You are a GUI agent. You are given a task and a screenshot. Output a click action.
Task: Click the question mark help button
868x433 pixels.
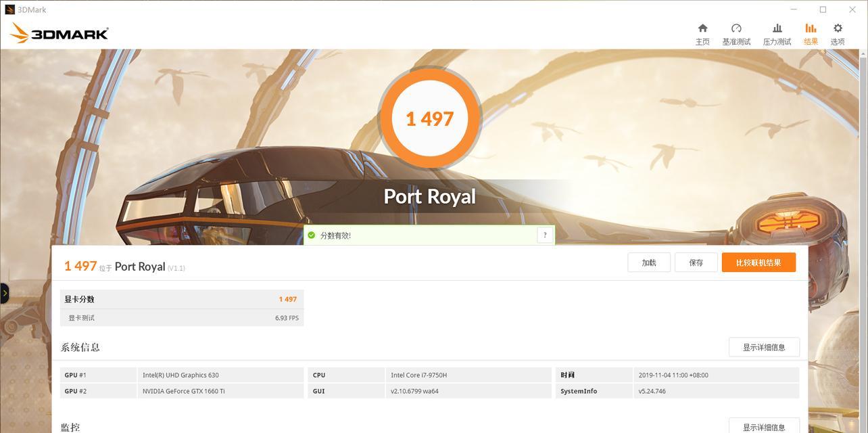(546, 235)
